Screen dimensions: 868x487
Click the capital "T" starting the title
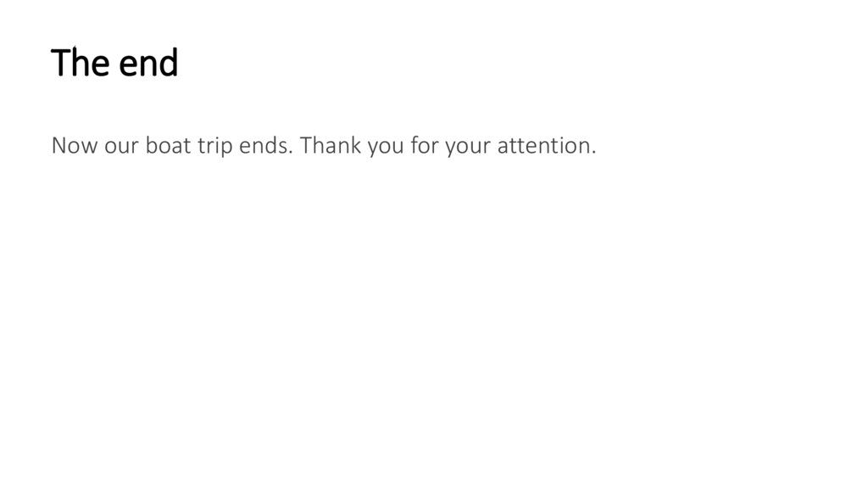(59, 63)
